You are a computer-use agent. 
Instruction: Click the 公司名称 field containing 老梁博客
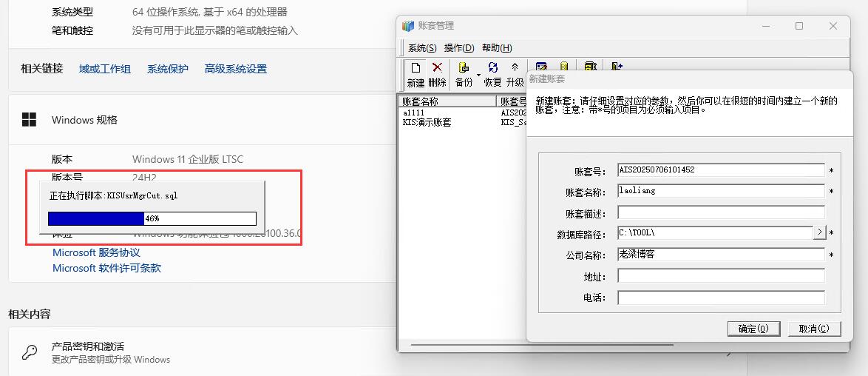[722, 255]
